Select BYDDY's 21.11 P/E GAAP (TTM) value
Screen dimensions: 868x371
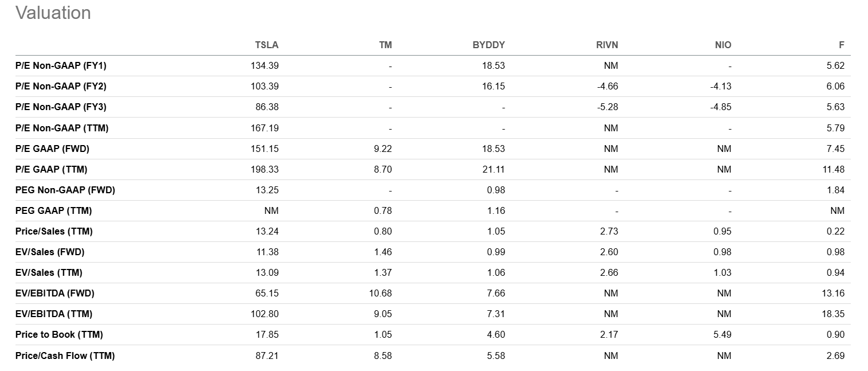click(494, 169)
